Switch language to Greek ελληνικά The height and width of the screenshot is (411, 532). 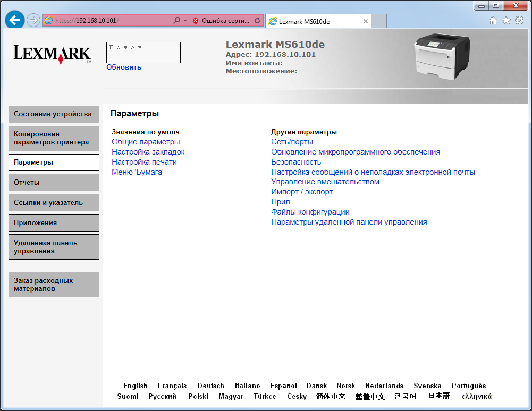pyautogui.click(x=476, y=397)
